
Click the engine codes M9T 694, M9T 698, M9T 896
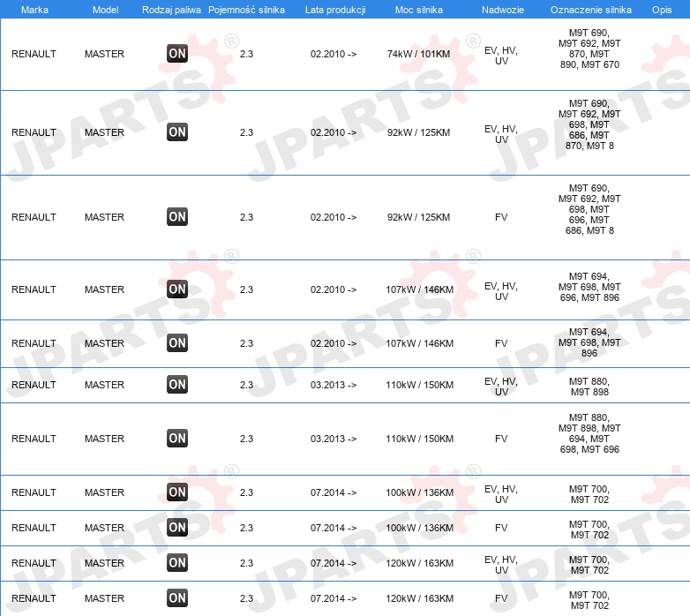(589, 342)
